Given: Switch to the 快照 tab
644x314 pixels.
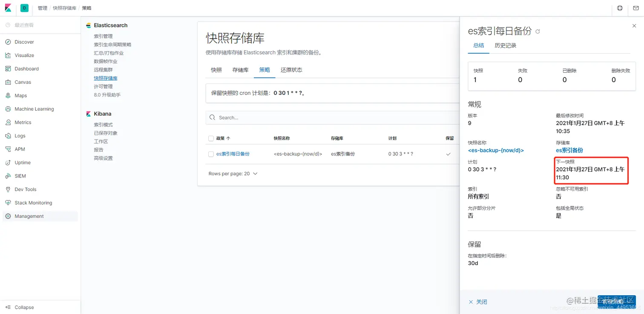Looking at the screenshot, I should click(216, 70).
